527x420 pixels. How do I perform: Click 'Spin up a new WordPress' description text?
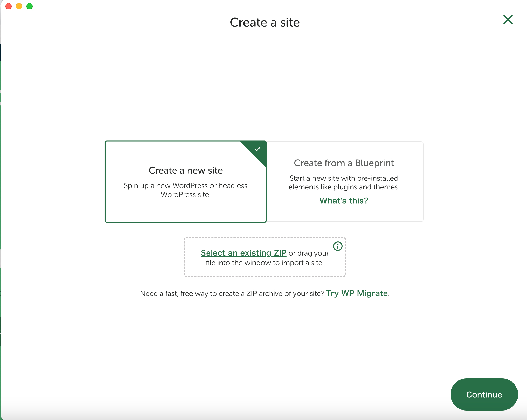coord(185,186)
